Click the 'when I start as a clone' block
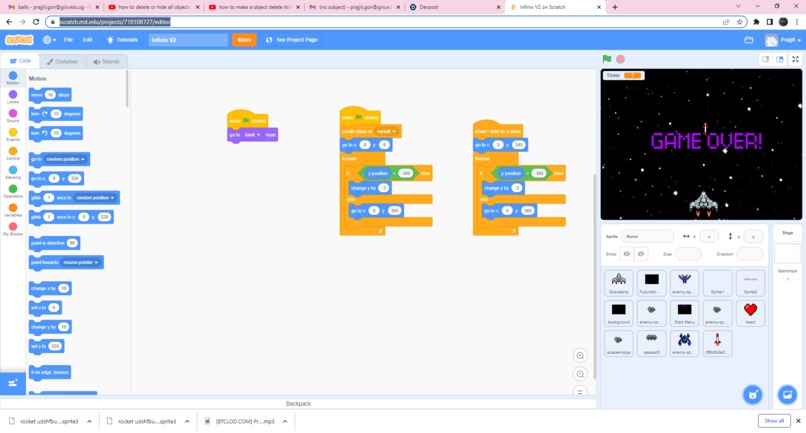 pos(498,130)
